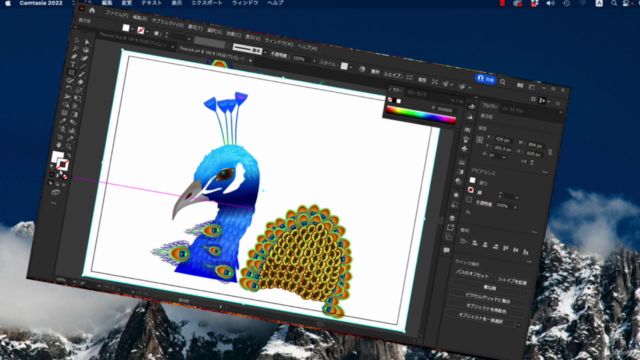Click Vertical Align Top icon
Viewport: 640px width, 360px height.
(505, 248)
